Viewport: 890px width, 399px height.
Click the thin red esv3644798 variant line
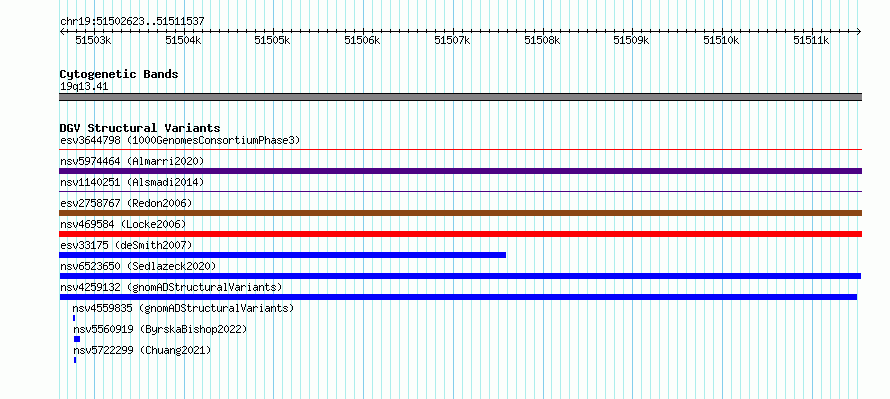pos(460,150)
